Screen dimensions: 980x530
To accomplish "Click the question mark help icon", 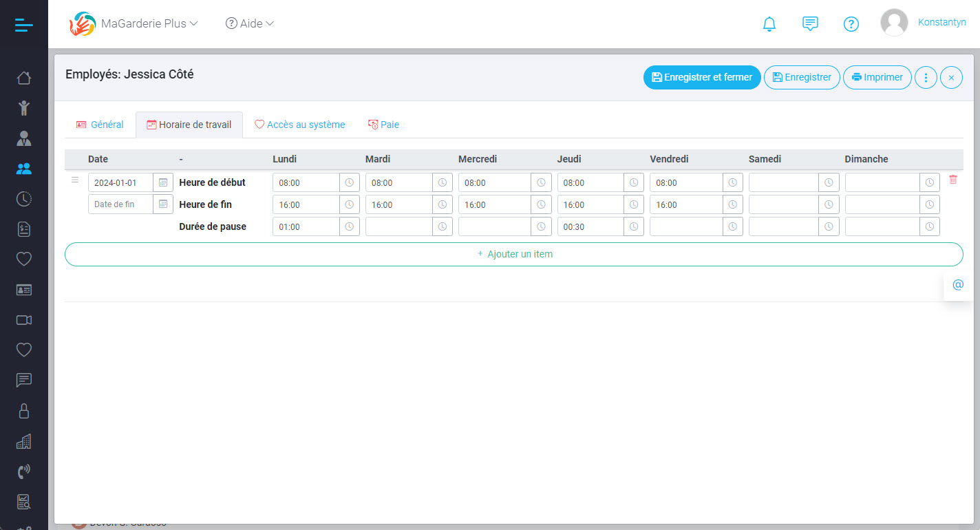I will (851, 23).
